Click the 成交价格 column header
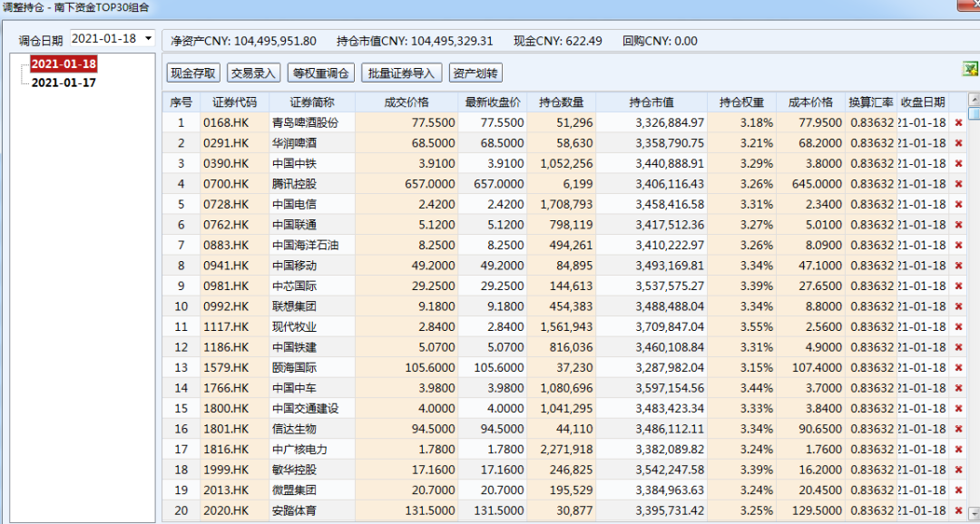The width and height of the screenshot is (980, 524). pyautogui.click(x=407, y=102)
